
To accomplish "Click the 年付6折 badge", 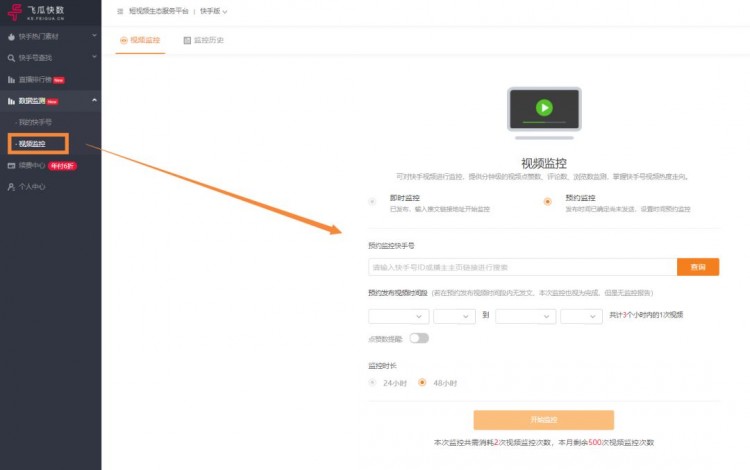I will click(63, 166).
